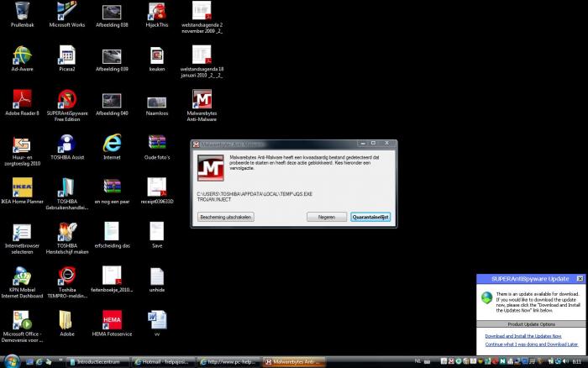588x368 pixels.
Task: Launch TOSHIBA Herstelschijf maken shortcut
Action: (x=67, y=239)
